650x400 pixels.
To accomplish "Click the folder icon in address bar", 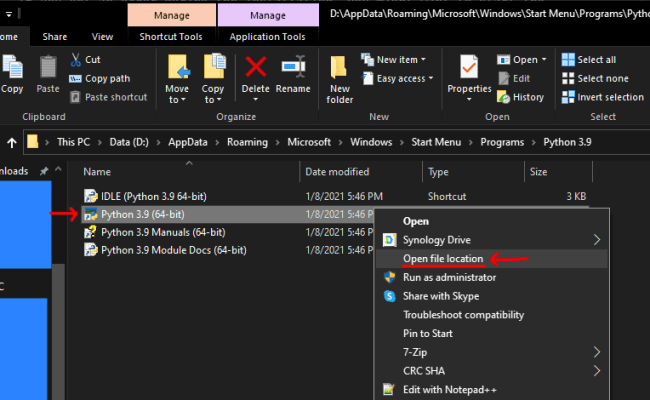I will click(x=33, y=142).
